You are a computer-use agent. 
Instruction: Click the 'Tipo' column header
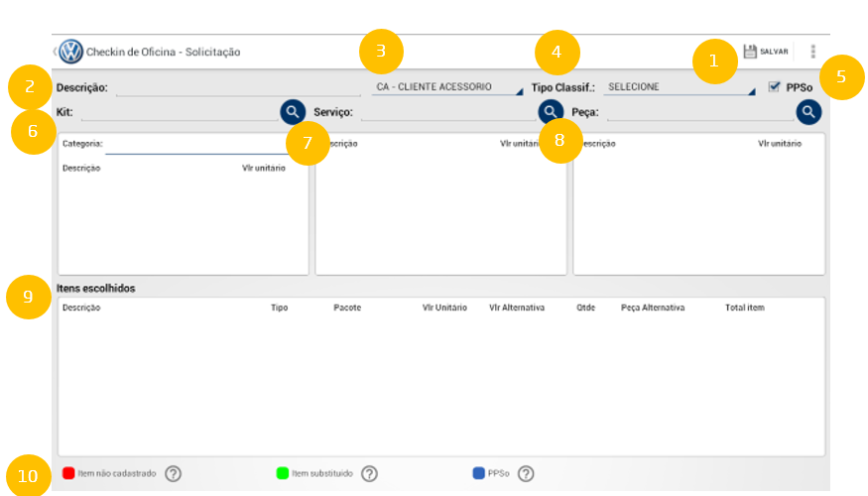tap(280, 308)
